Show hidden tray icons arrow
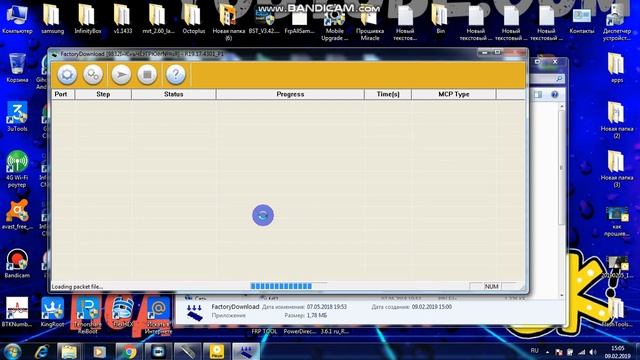Viewport: 640px width, 360px height. pyautogui.click(x=548, y=352)
